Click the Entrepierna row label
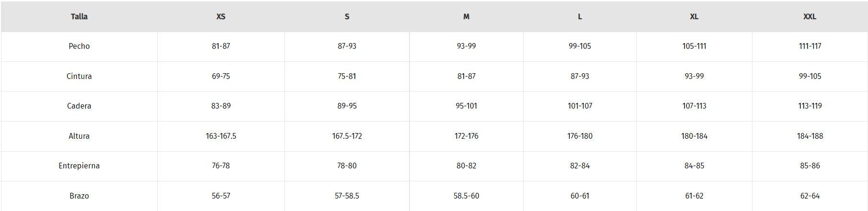868x211 pixels. (79, 166)
